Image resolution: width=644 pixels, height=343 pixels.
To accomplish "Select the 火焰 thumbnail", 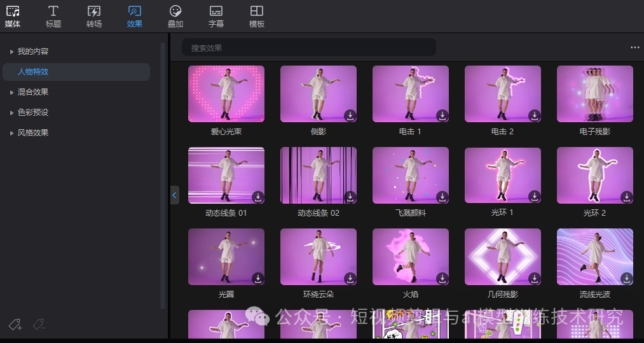I will (x=411, y=256).
